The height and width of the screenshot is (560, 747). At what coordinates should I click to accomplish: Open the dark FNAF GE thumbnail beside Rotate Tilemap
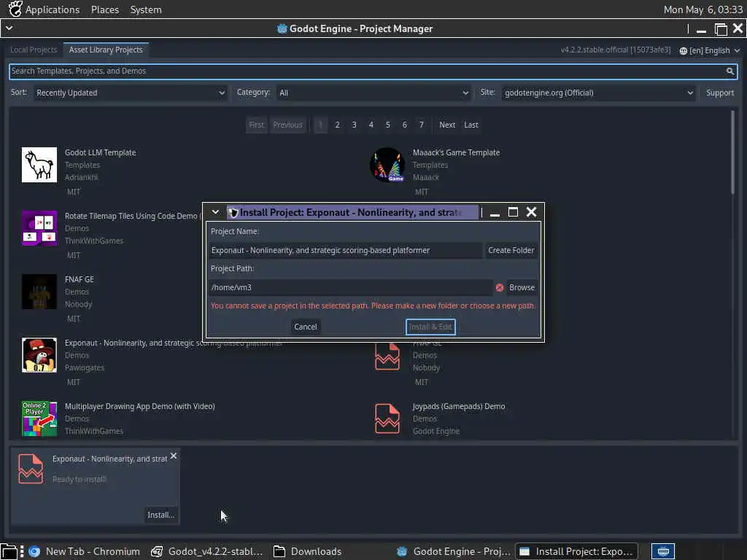[39, 292]
